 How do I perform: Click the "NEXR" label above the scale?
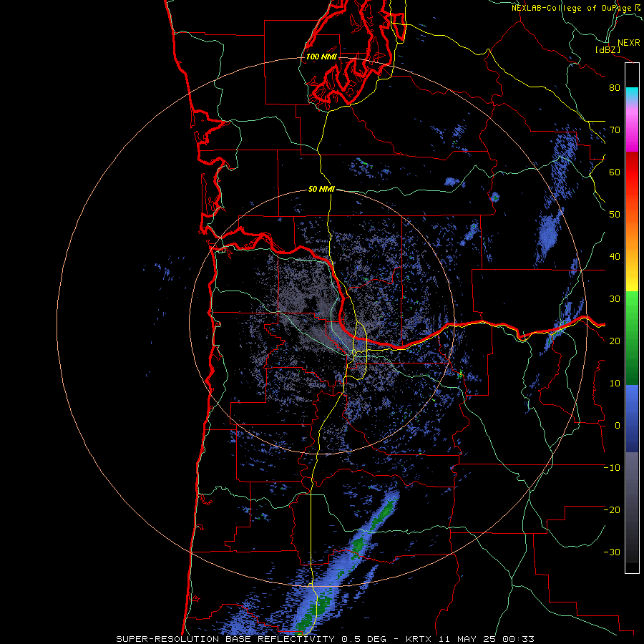point(629,43)
